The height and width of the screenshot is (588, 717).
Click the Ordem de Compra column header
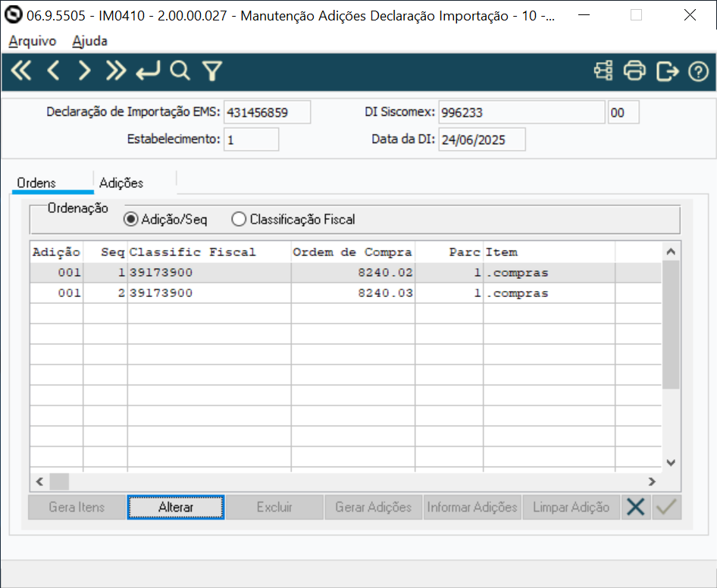tap(353, 252)
